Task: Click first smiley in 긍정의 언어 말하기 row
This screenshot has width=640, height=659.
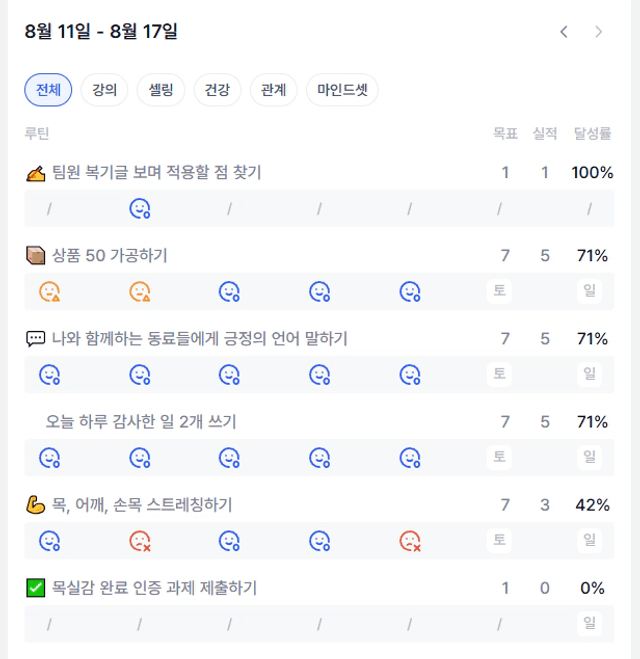Action: [x=50, y=374]
